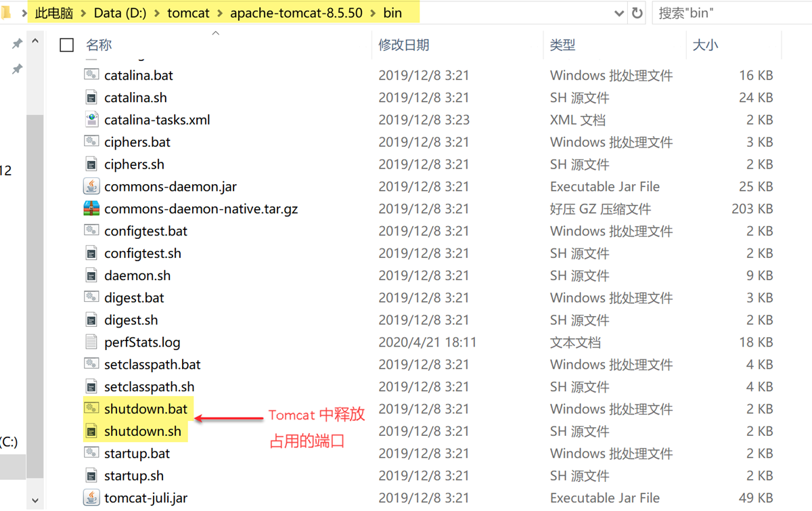Select the perfStats.log file name
This screenshot has height=511, width=812.
point(142,342)
